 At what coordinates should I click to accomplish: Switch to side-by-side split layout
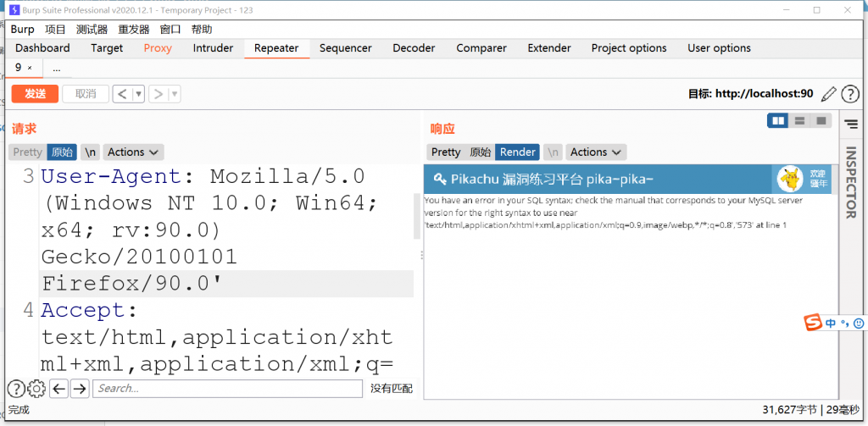[x=777, y=121]
